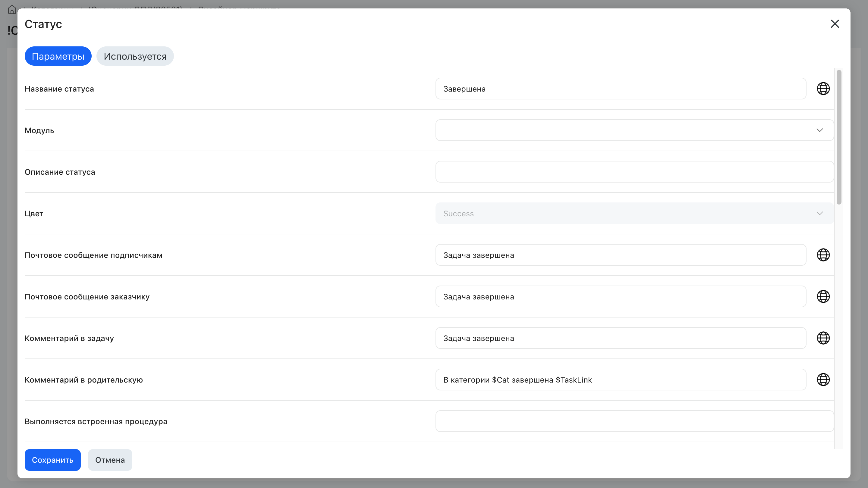This screenshot has height=488, width=868.
Task: Focus the Почтовое сообщение подписчикам input
Action: [x=621, y=255]
